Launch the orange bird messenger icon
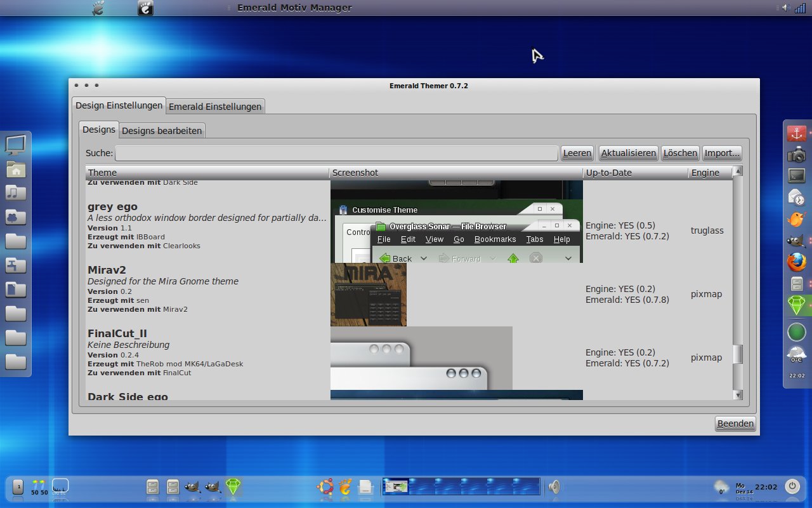812x508 pixels. pos(796,219)
